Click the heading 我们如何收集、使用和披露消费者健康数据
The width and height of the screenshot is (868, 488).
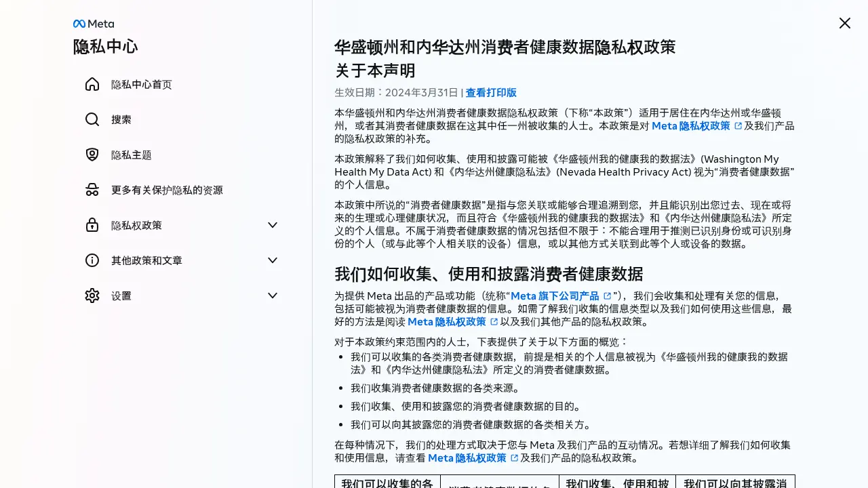[489, 274]
